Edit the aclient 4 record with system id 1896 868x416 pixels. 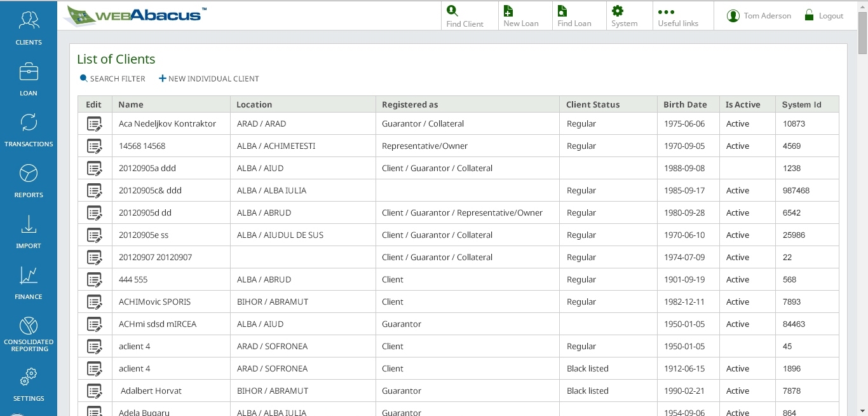tap(94, 368)
